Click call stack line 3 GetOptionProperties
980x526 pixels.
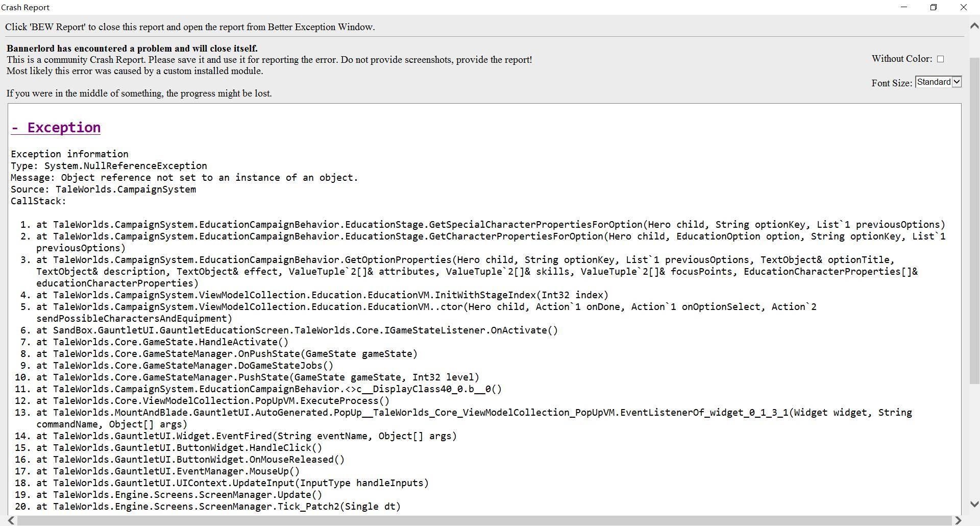(477, 272)
